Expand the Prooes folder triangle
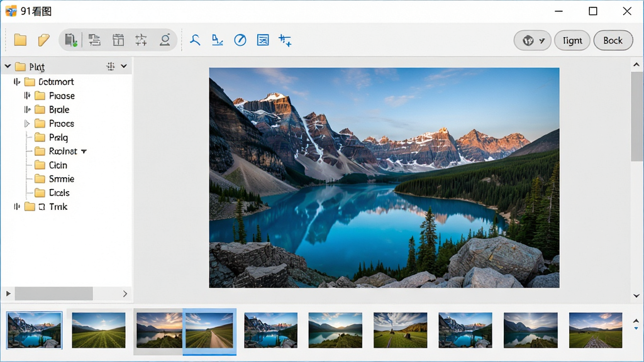 27,124
